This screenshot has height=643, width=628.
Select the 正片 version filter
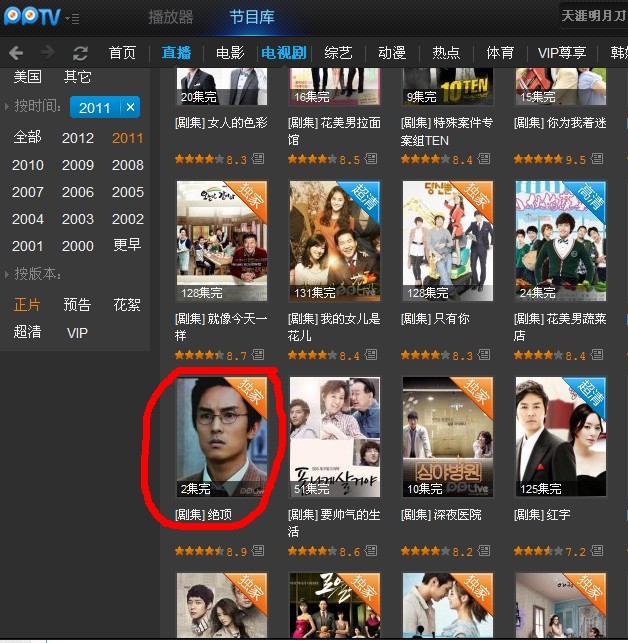pyautogui.click(x=27, y=305)
